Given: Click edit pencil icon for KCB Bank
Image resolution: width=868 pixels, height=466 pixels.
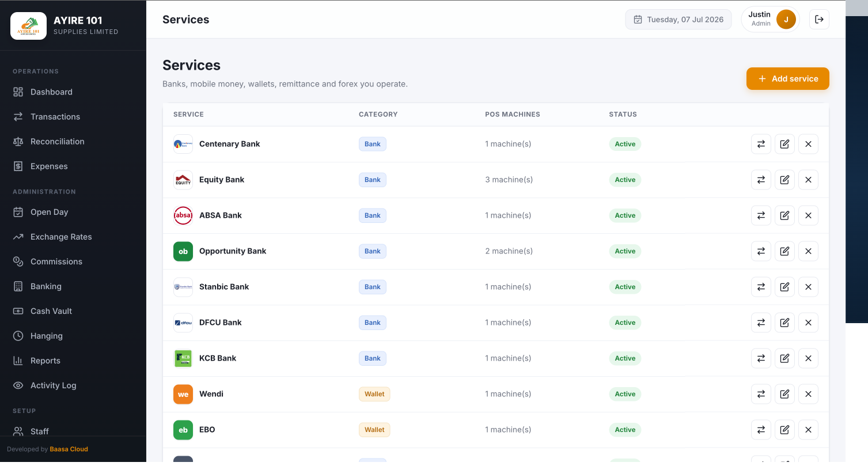Looking at the screenshot, I should [784, 358].
